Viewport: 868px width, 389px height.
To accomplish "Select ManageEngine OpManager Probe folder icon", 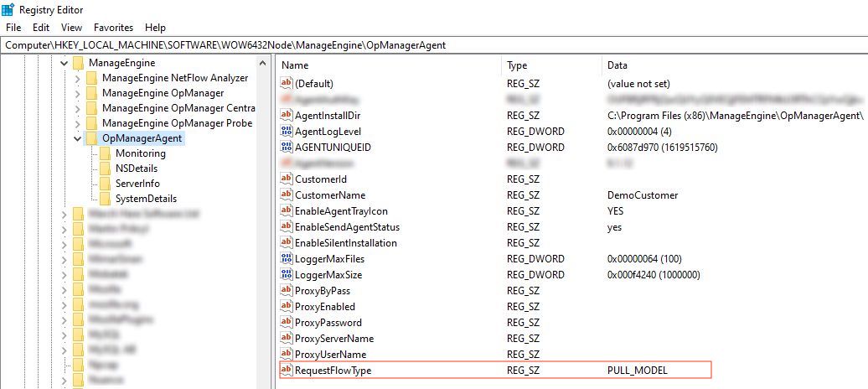I will (92, 123).
